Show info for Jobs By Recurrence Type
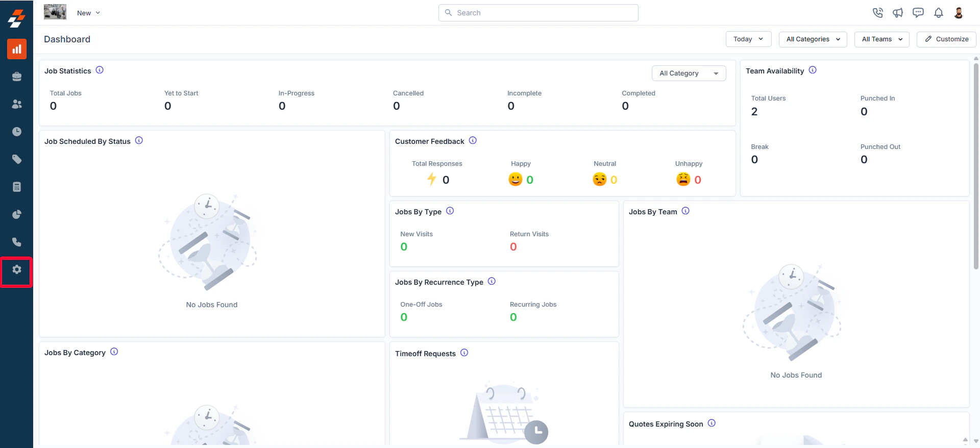Viewport: 980px width, 448px height. click(x=492, y=281)
